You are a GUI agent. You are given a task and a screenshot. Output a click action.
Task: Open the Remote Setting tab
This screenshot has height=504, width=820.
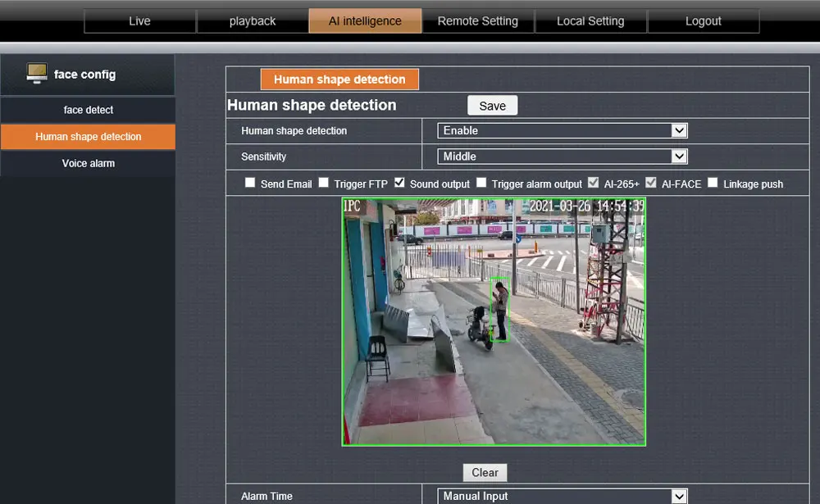[477, 21]
